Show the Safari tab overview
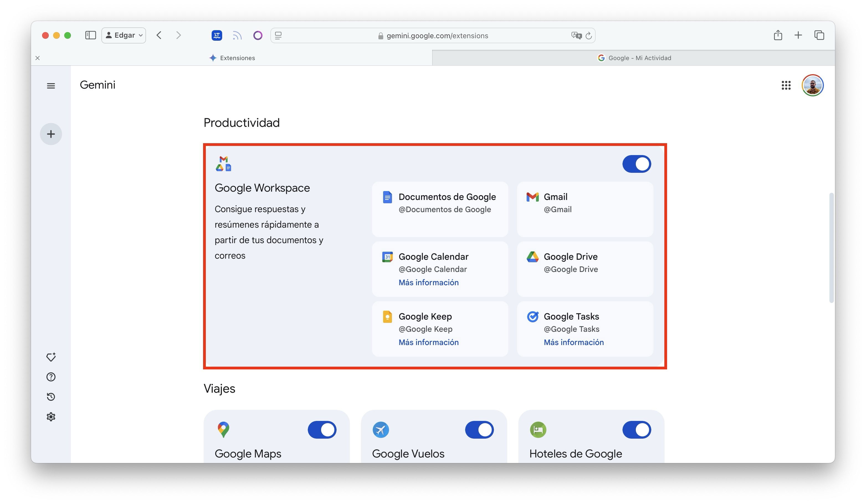 (x=819, y=35)
